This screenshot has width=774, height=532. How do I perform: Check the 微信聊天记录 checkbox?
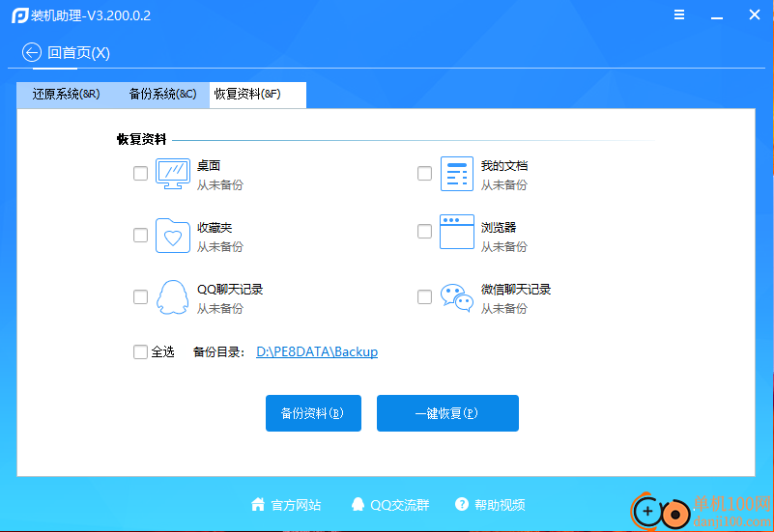(x=424, y=297)
